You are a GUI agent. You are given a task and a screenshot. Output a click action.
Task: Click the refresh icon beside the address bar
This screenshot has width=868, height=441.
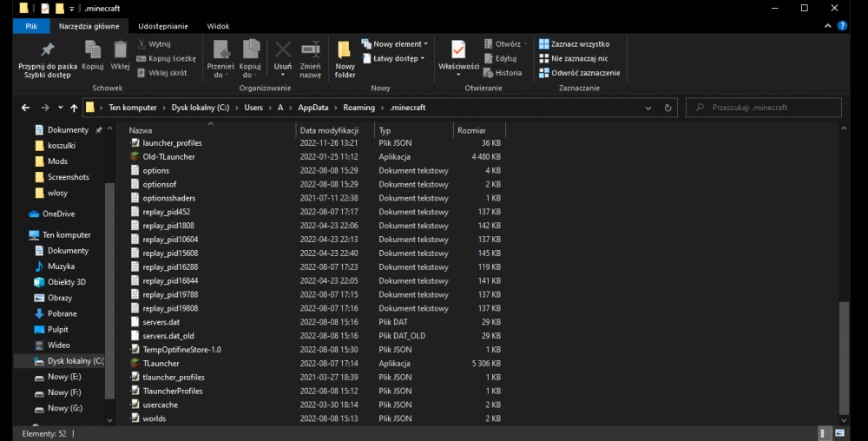tap(667, 108)
